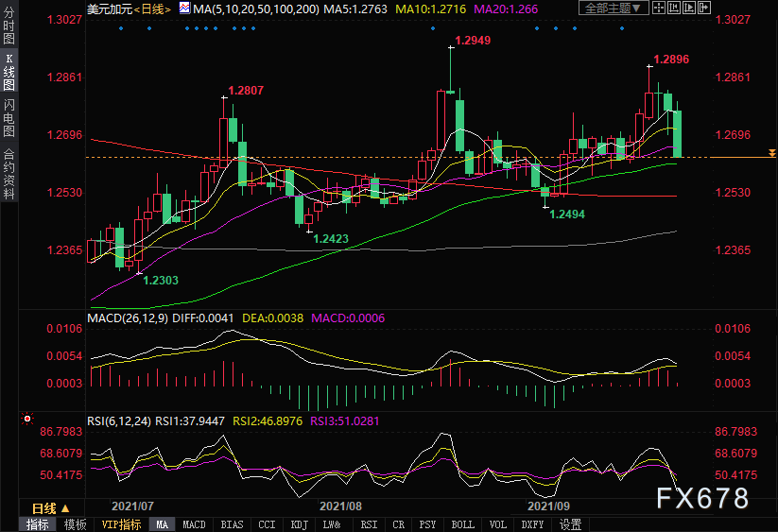The height and width of the screenshot is (532, 778).
Task: Click the 1.2423 low price label
Action: (x=331, y=239)
